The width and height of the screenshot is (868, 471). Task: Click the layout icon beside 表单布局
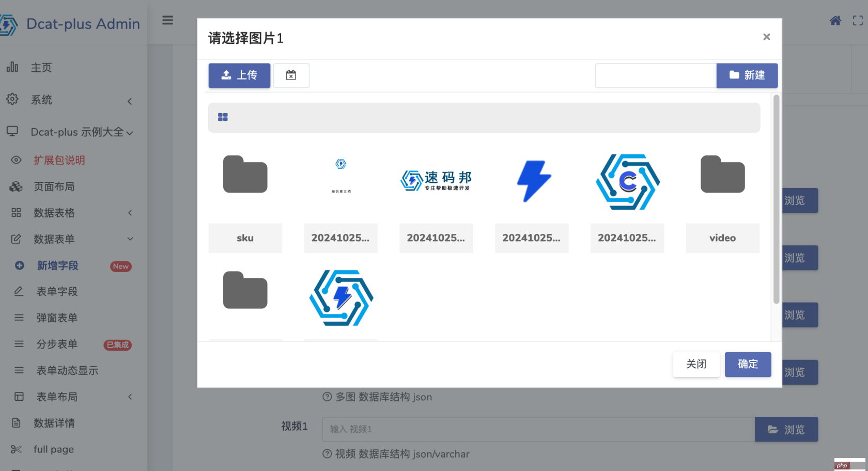point(19,397)
